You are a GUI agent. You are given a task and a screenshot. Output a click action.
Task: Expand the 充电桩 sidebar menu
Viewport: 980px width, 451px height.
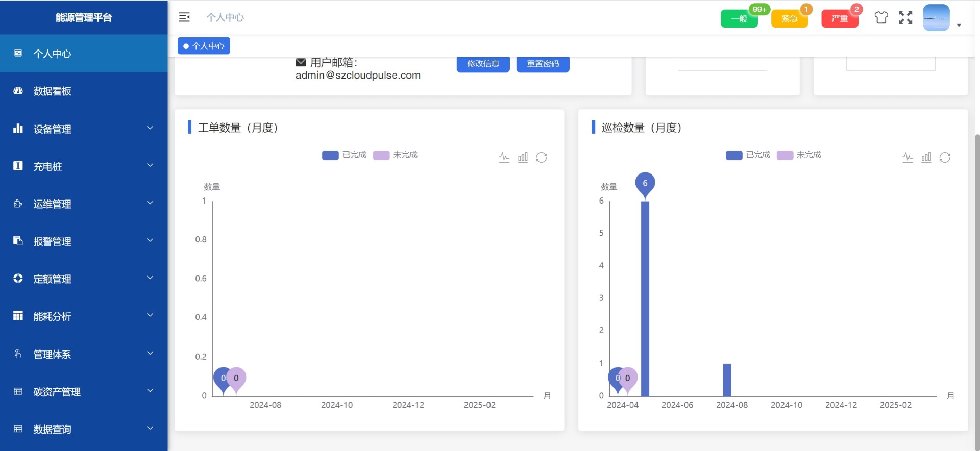pos(84,166)
